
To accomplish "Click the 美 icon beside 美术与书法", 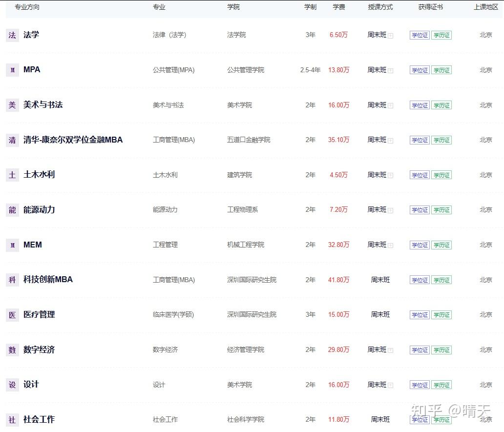I will click(12, 105).
